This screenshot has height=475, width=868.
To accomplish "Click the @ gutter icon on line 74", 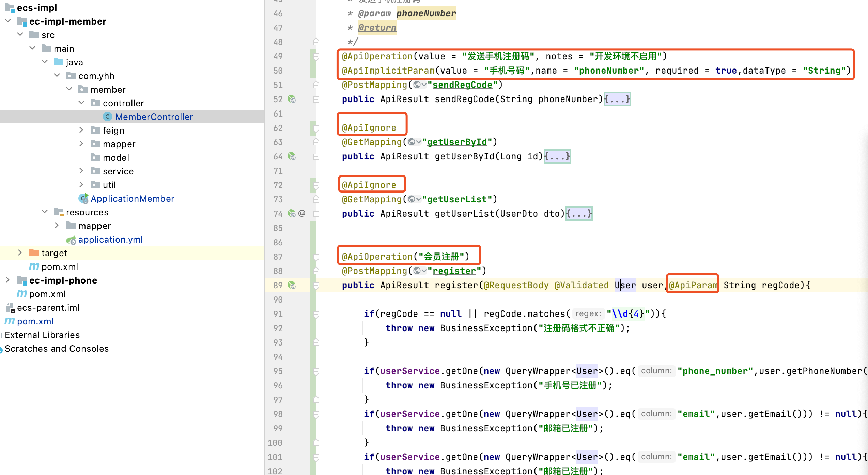I will (x=302, y=213).
